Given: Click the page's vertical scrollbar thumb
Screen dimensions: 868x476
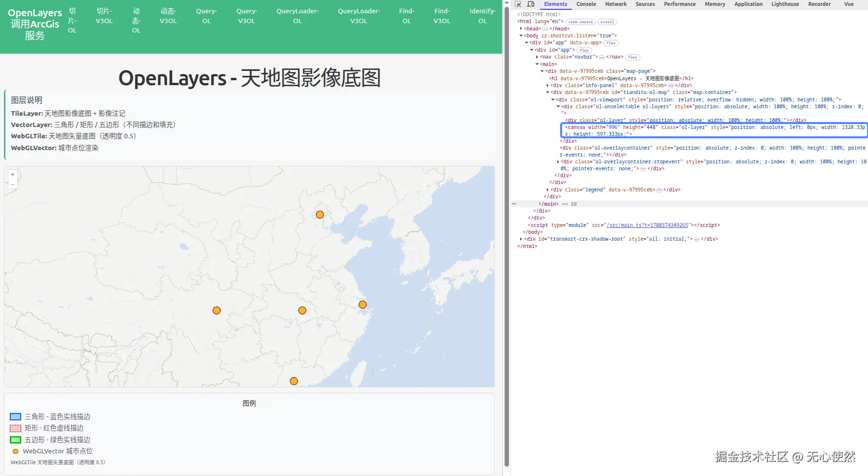Looking at the screenshot, I should point(507,236).
